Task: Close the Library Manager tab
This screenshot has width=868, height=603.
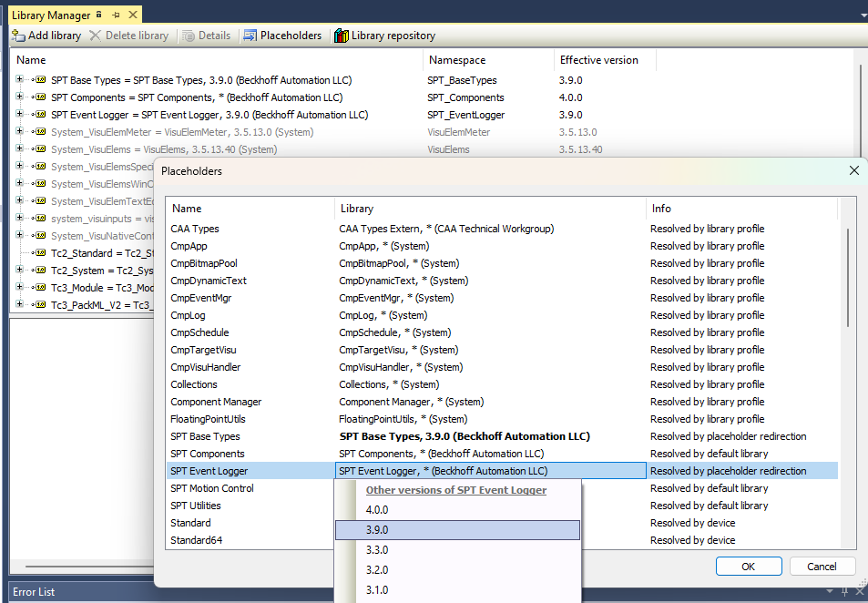Action: [133, 15]
